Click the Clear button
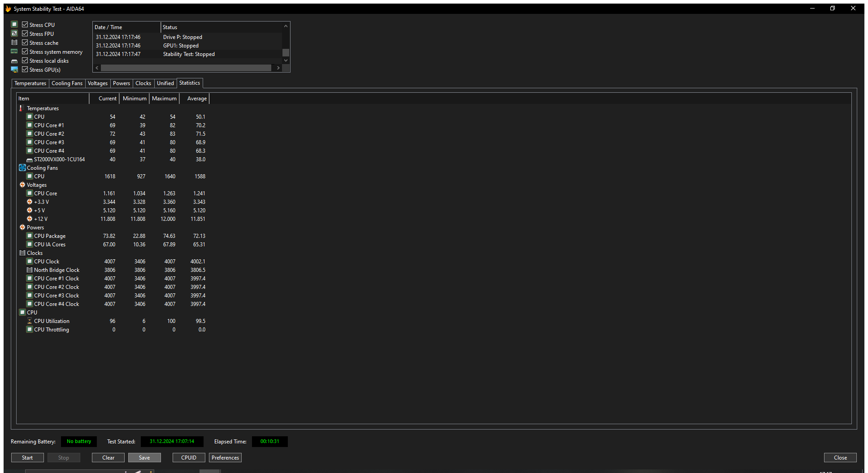The image size is (868, 473). pyautogui.click(x=108, y=457)
